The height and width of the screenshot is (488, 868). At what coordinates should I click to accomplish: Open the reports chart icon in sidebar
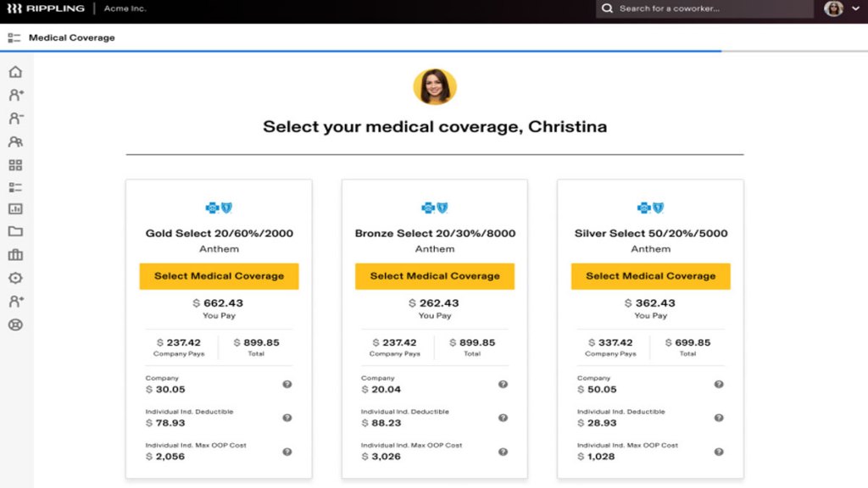(x=15, y=208)
